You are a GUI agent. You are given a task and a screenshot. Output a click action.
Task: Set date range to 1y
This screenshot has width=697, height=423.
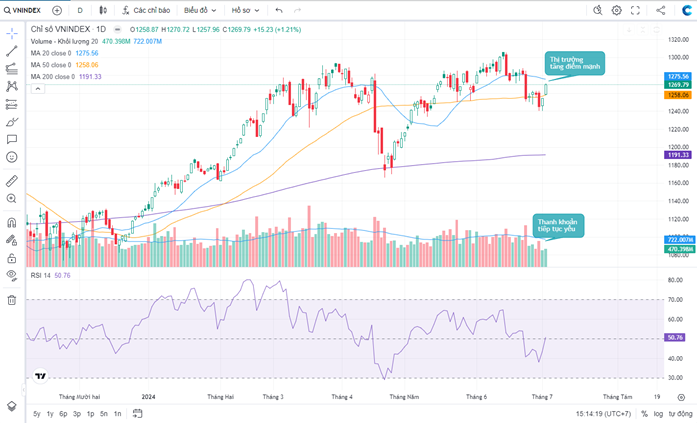point(50,414)
